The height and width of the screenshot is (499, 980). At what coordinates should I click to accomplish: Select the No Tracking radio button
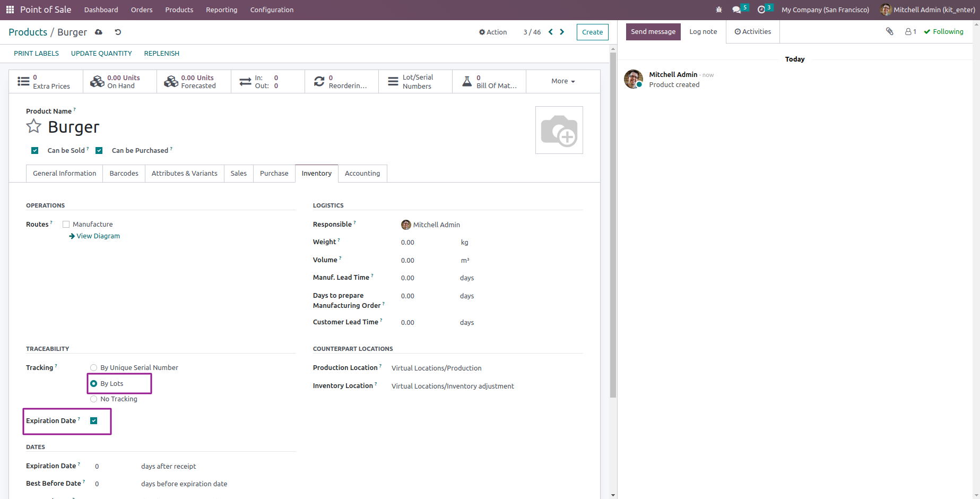(x=94, y=399)
